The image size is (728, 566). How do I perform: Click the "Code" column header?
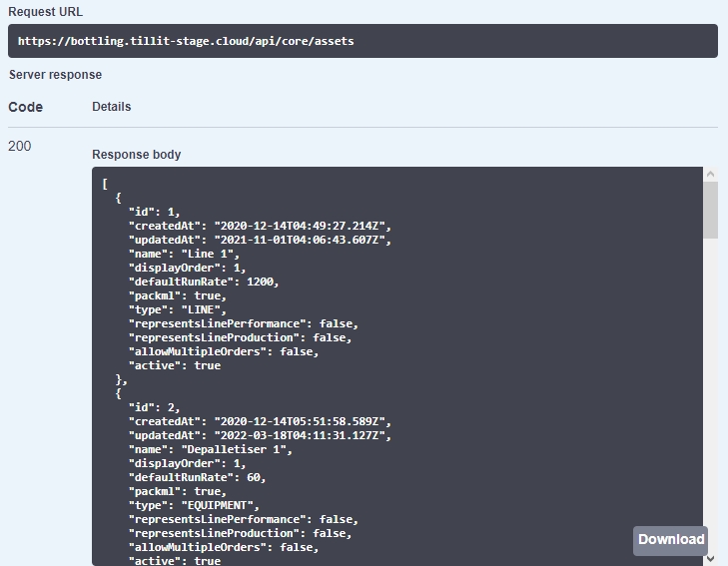[26, 107]
